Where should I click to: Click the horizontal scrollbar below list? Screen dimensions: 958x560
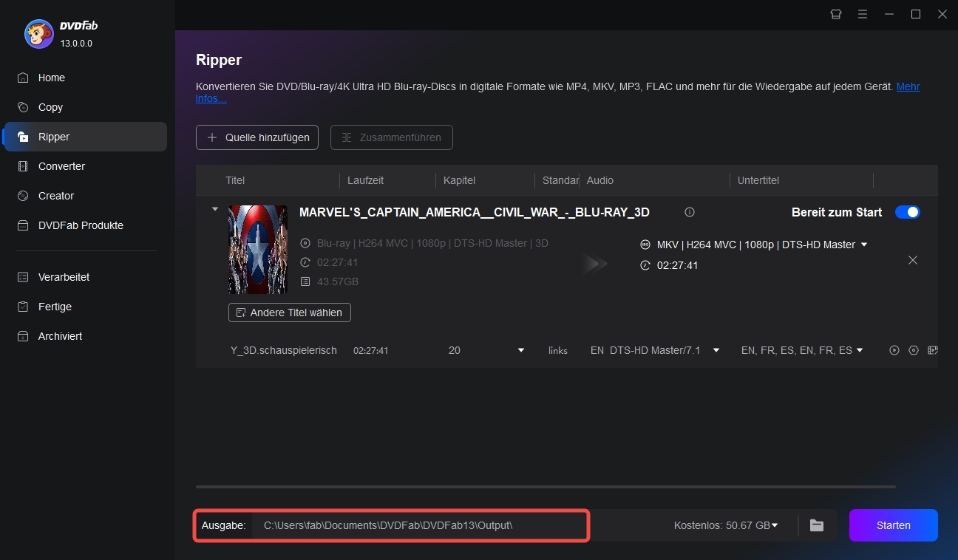546,487
